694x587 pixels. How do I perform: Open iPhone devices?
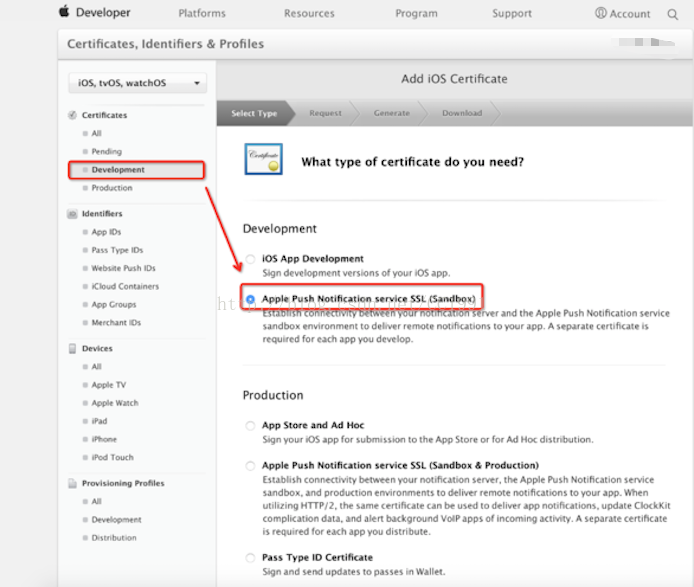click(x=104, y=439)
